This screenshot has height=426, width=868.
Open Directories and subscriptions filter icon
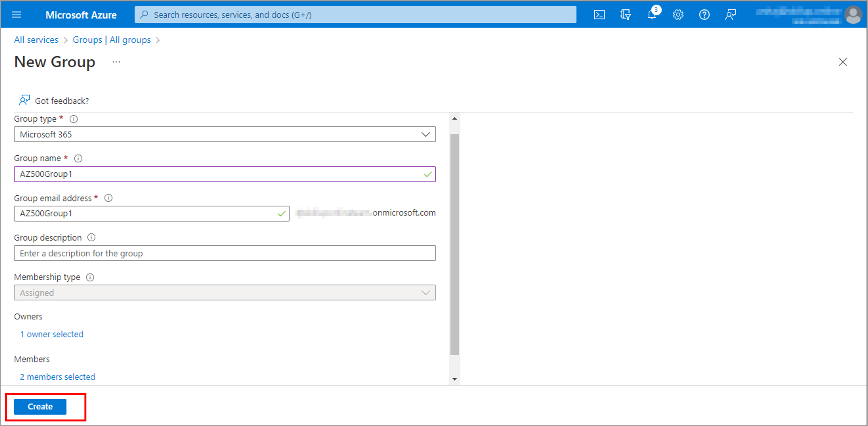tap(625, 15)
